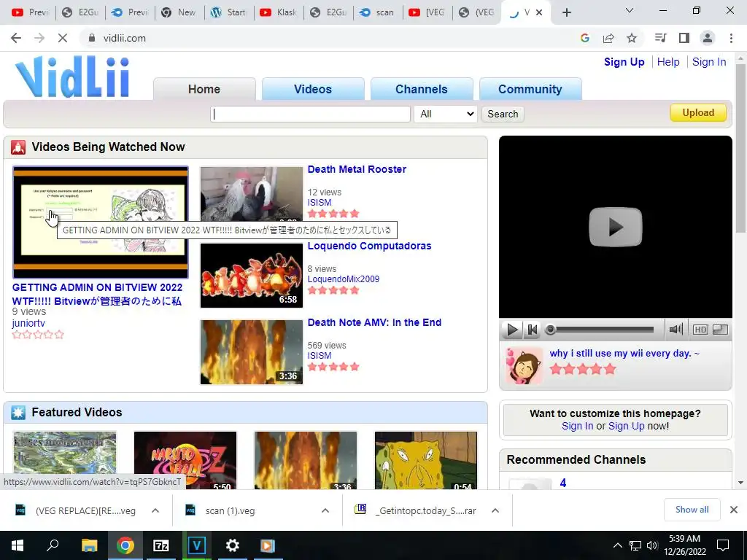The height and width of the screenshot is (560, 747).
Task: Bookmark this page with the star icon
Action: coord(632,38)
